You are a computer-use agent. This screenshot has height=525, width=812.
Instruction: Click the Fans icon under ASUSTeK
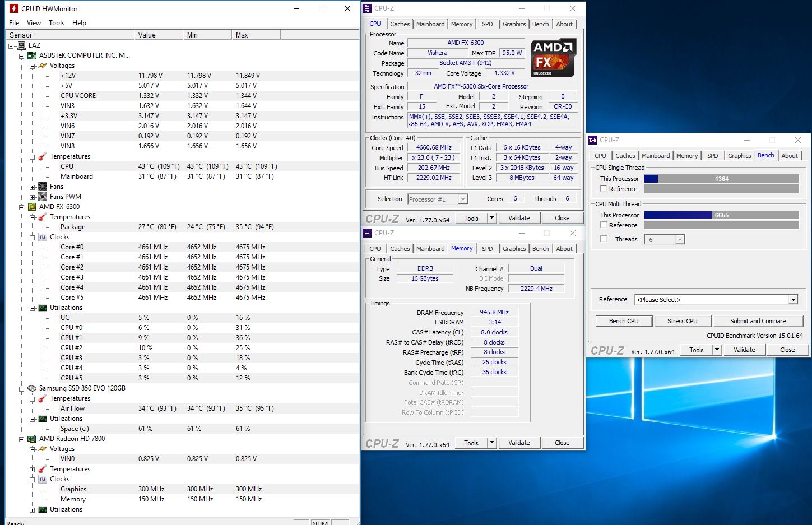[x=43, y=187]
